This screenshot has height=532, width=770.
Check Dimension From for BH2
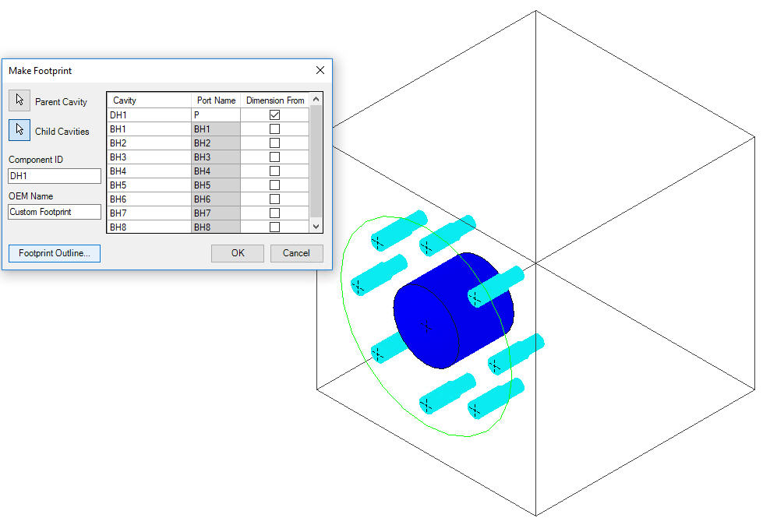274,143
